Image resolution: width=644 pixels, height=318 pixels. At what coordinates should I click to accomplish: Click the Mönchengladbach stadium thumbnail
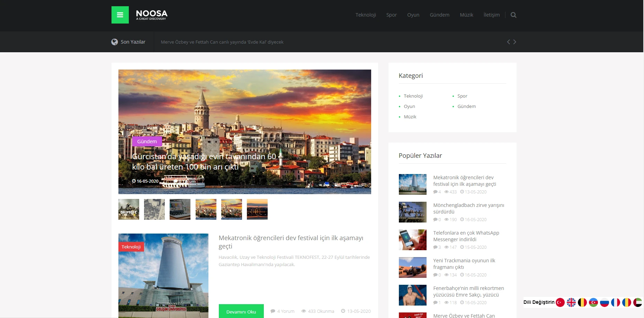[413, 212]
